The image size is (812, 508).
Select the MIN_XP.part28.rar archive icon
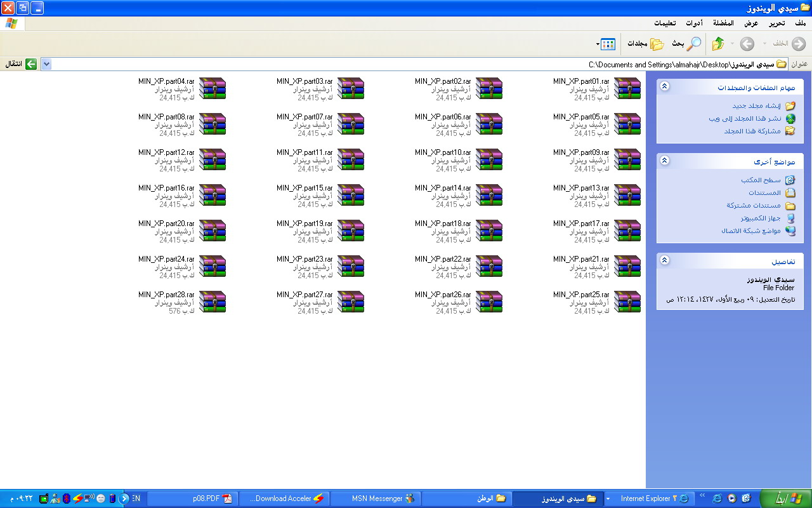point(213,302)
